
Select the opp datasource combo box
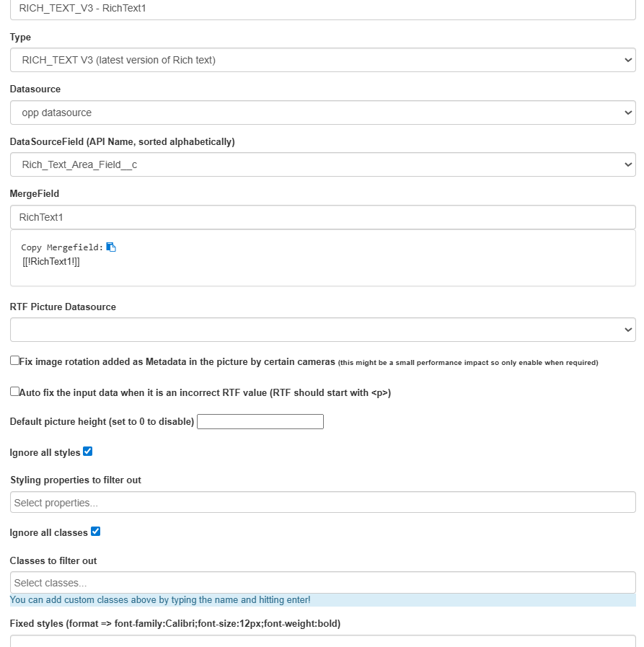[322, 113]
